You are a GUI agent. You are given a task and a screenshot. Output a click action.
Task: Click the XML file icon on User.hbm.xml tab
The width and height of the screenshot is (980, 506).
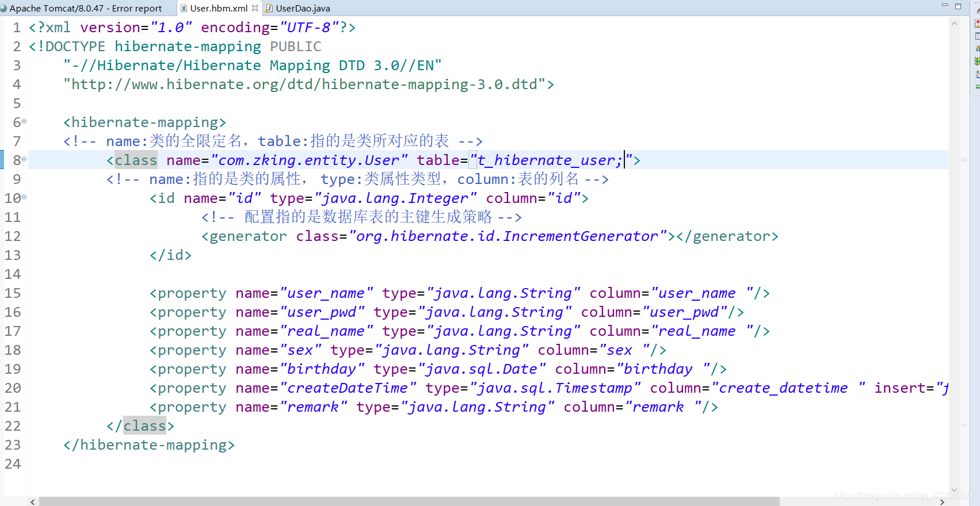click(184, 8)
